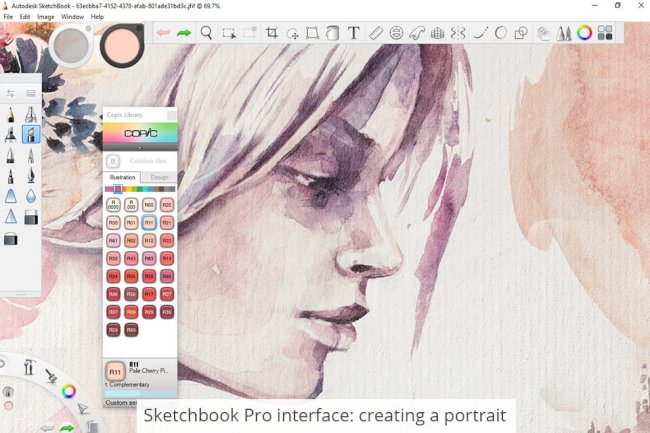Collapse the Copic banner with the small arrow
The image size is (650, 433).
click(x=140, y=148)
